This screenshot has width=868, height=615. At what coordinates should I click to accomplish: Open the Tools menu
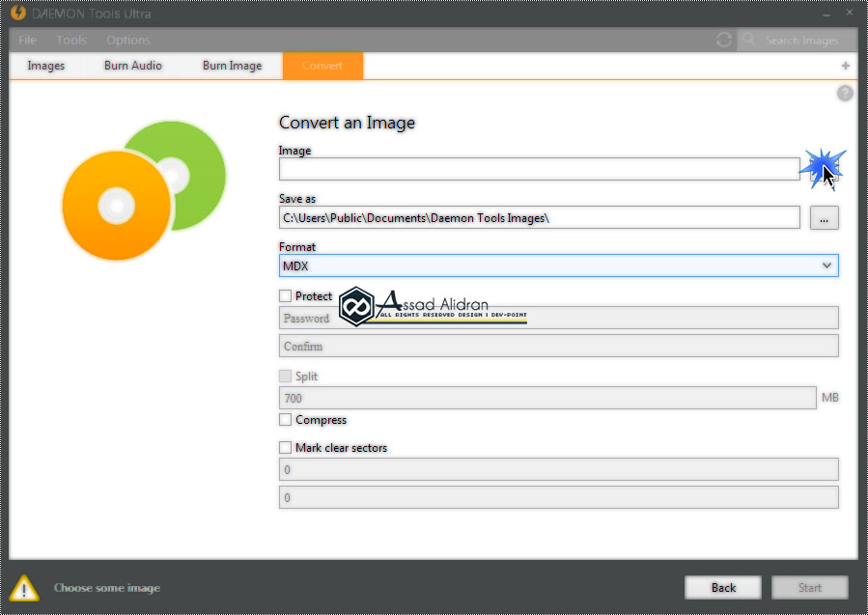point(71,40)
